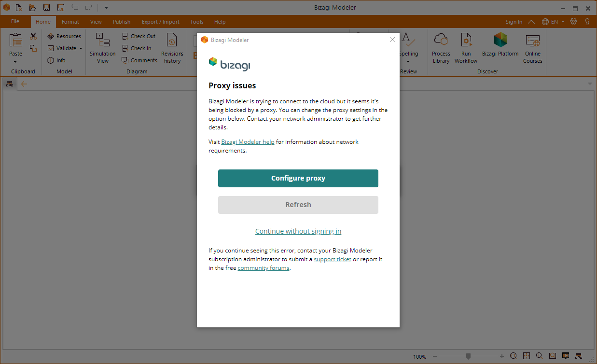
Task: Switch to the View ribbon tab
Action: [x=96, y=22]
